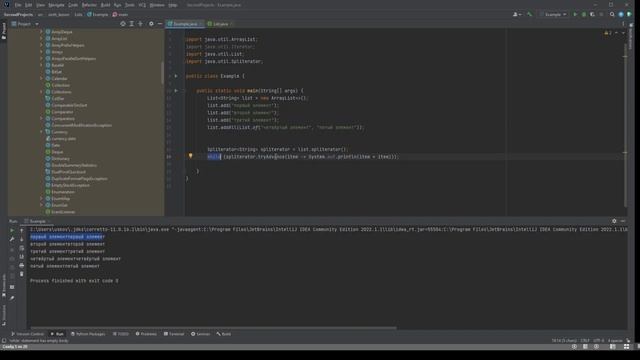Click the Locate/Select Opened File icon in Project panel
The image size is (640, 360).
(123, 24)
